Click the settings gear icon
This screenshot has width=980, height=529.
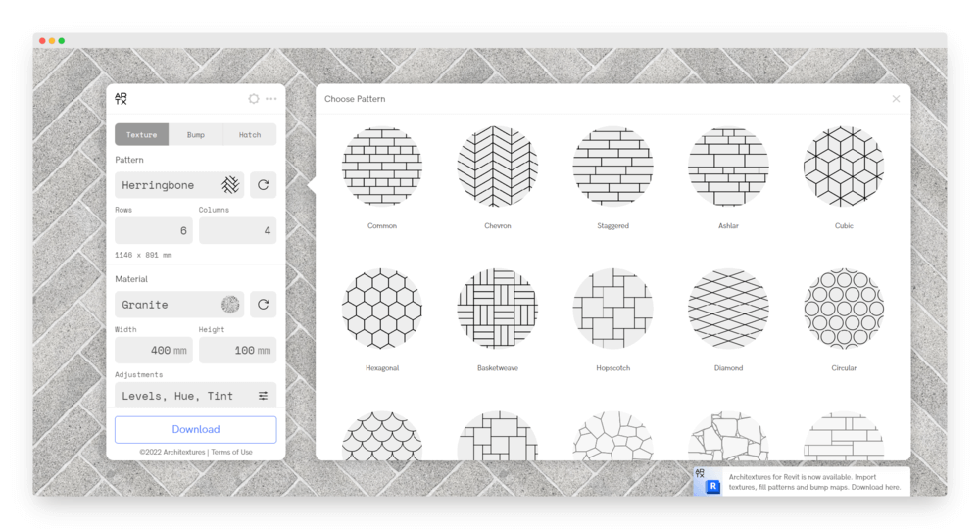pyautogui.click(x=254, y=99)
